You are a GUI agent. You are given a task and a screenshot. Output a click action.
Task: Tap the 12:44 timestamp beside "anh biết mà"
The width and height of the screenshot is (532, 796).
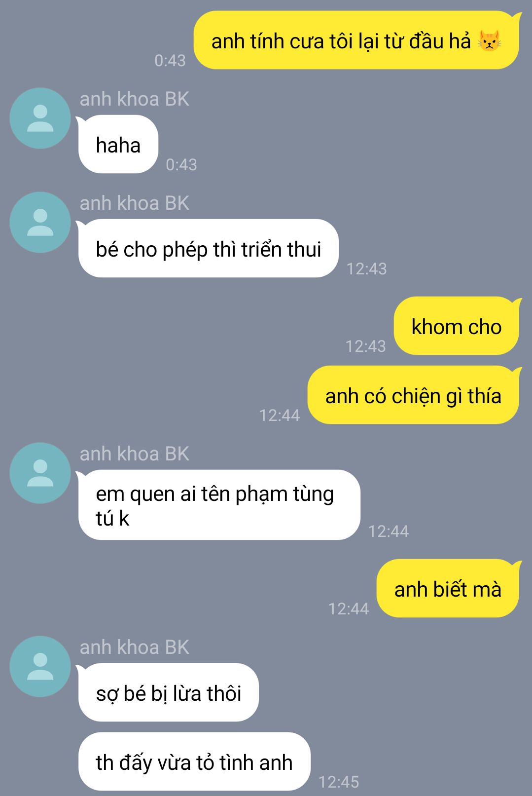click(x=349, y=608)
